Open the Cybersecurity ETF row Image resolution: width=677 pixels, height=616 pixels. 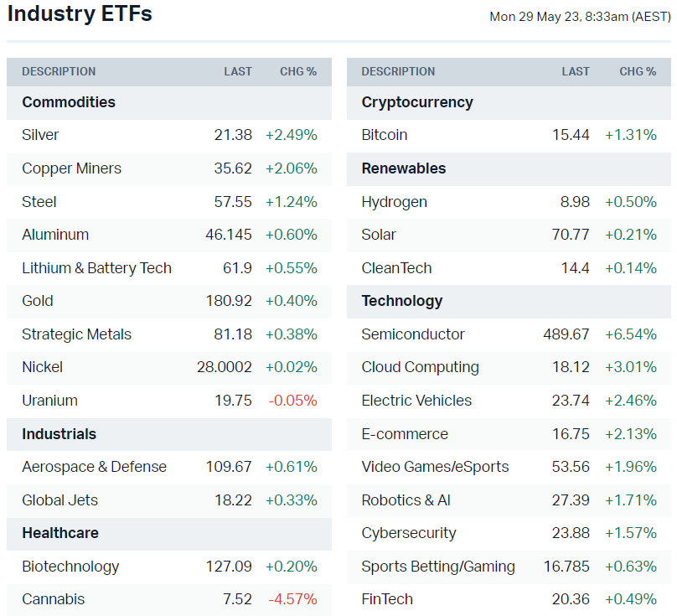pos(409,533)
